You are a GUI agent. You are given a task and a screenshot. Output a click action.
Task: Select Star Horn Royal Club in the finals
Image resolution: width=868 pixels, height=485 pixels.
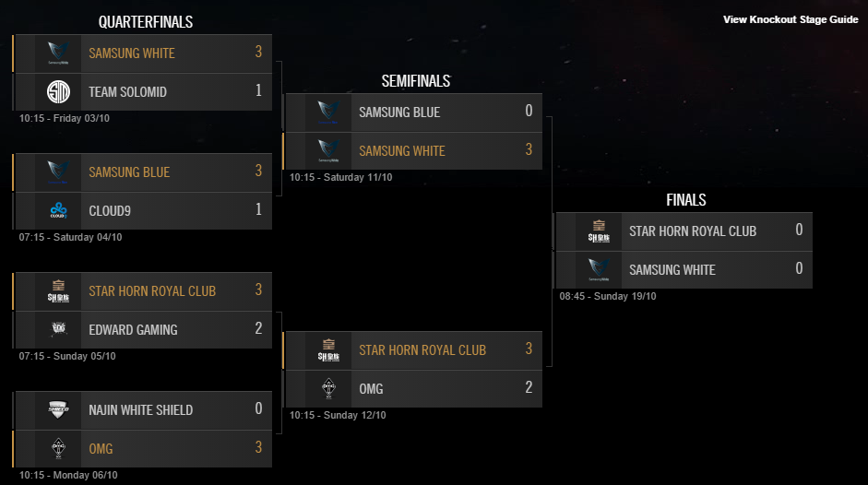click(692, 231)
